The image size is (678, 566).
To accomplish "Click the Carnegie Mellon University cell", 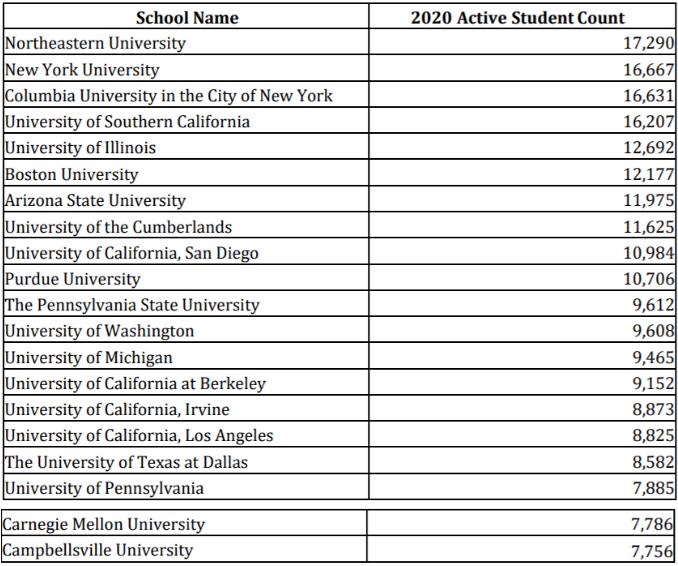I will pyautogui.click(x=105, y=524).
